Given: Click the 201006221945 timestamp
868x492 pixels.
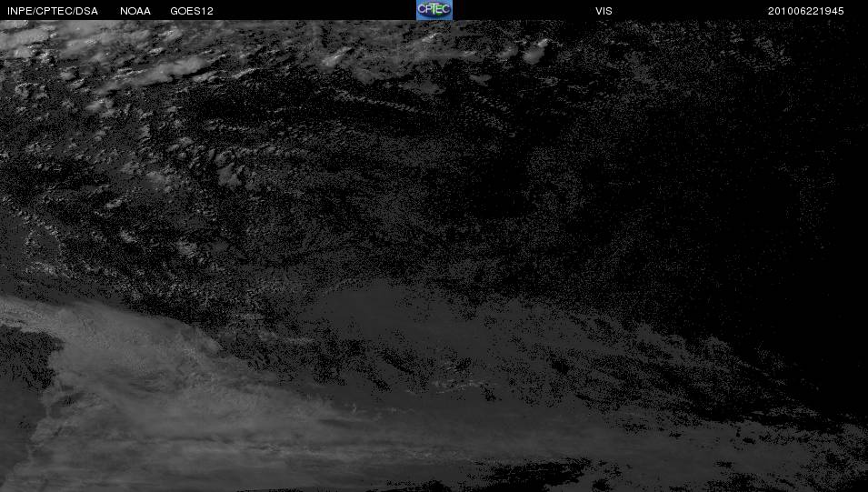Looking at the screenshot, I should click(x=805, y=11).
